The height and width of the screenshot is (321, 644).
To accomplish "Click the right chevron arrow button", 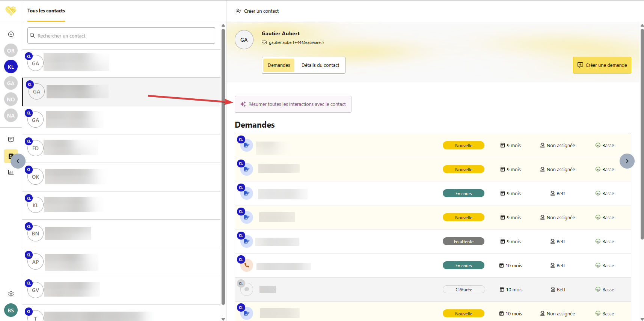I will tap(627, 161).
